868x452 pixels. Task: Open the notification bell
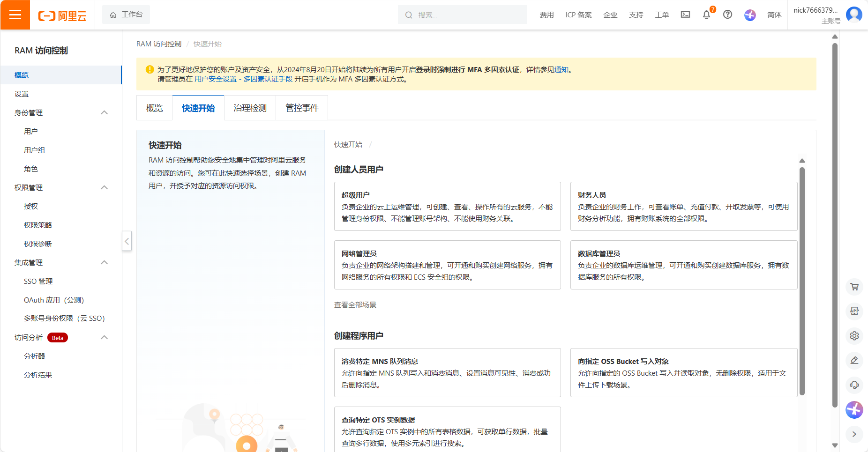click(706, 15)
